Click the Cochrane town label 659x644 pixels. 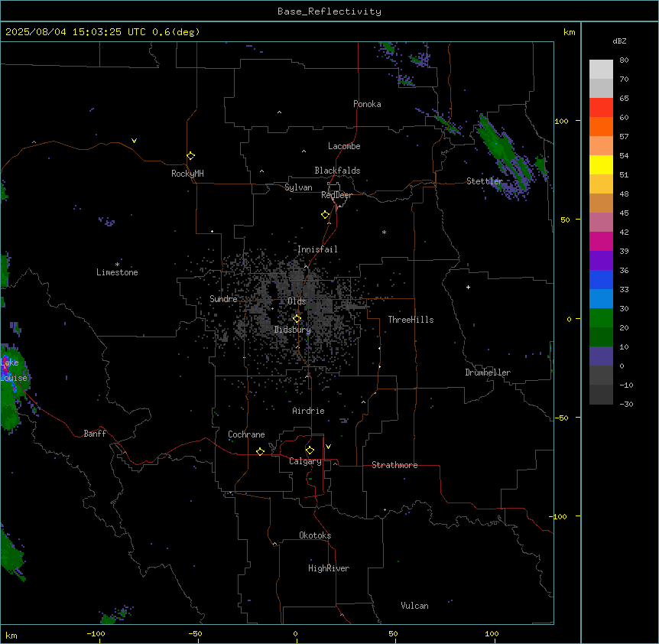point(246,434)
